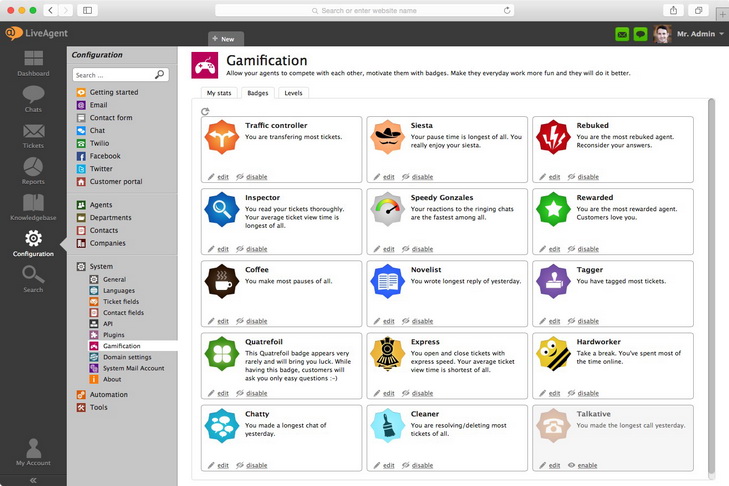The image size is (729, 486).
Task: Open My Account person icon
Action: coord(33,448)
